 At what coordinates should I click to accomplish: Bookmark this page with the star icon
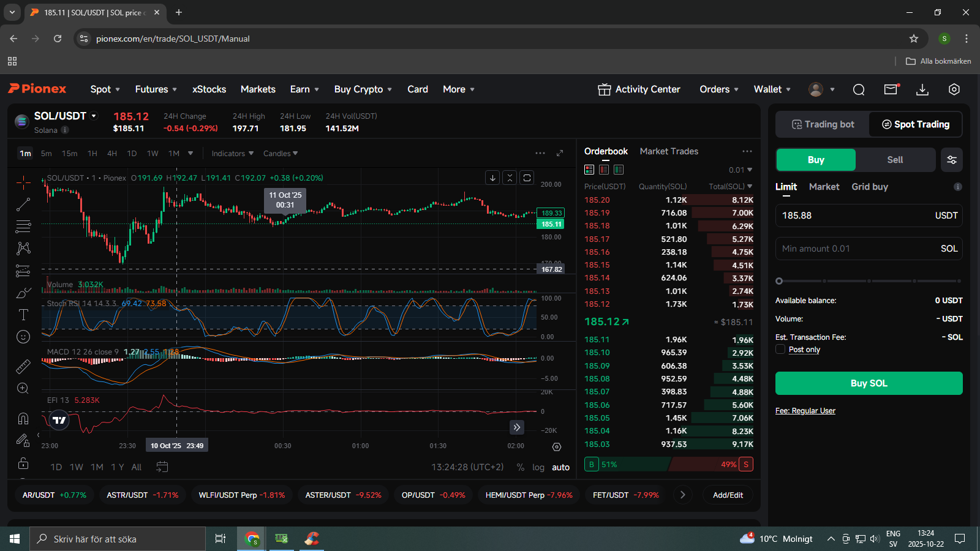[914, 39]
